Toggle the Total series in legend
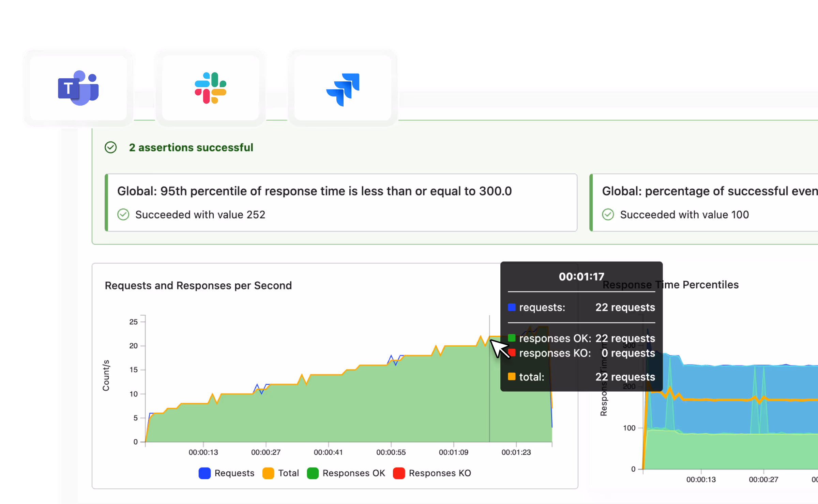The image size is (818, 504). pyautogui.click(x=288, y=473)
